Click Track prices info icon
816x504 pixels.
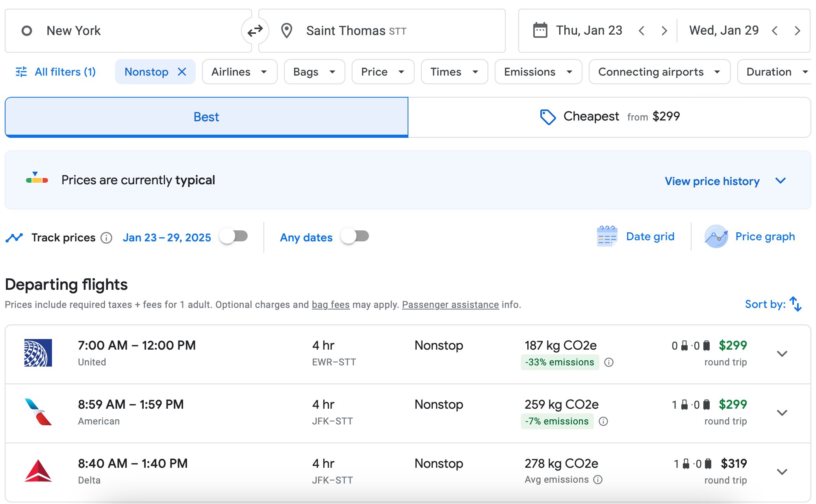tap(106, 238)
